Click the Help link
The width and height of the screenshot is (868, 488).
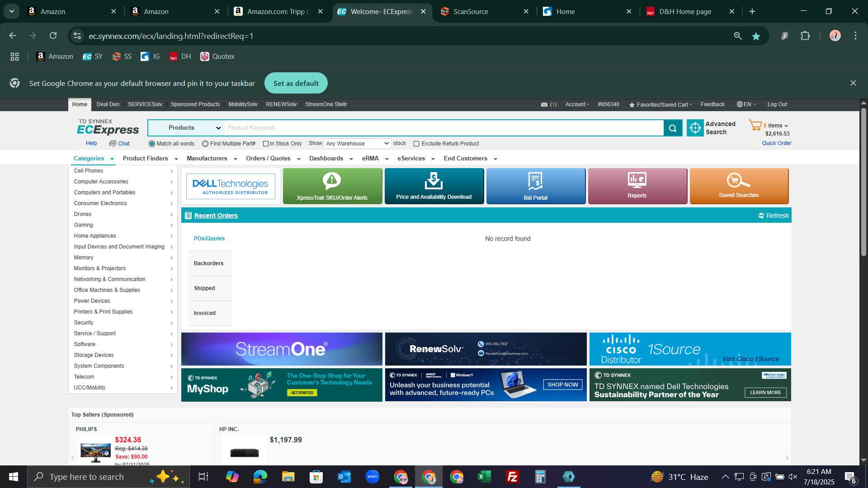(91, 143)
